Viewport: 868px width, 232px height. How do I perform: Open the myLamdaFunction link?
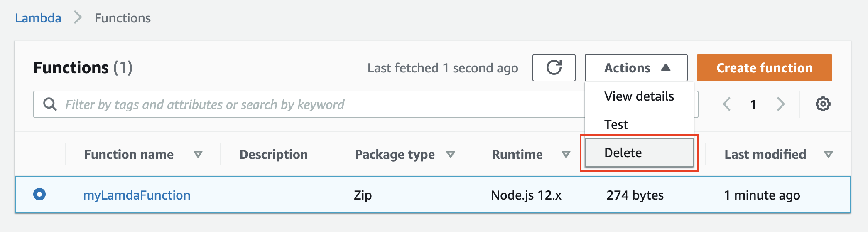pyautogui.click(x=137, y=195)
